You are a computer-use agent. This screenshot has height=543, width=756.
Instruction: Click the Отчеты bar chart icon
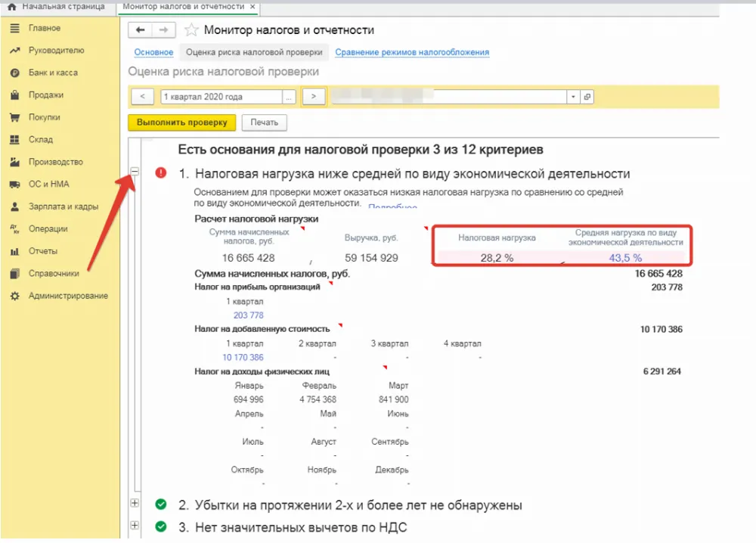(15, 251)
